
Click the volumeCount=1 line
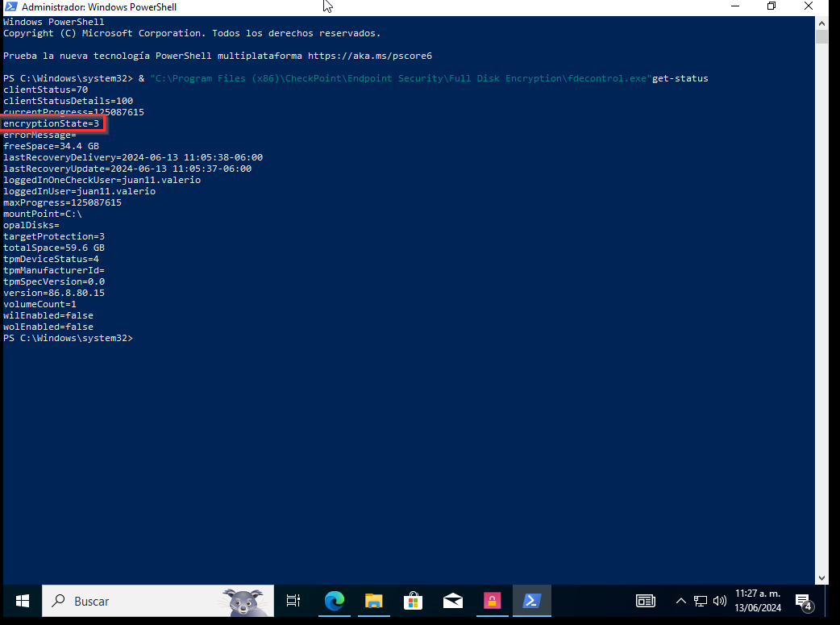click(x=40, y=304)
